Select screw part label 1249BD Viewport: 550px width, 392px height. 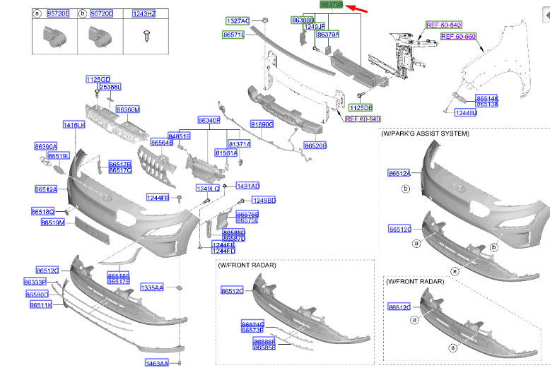(x=264, y=201)
